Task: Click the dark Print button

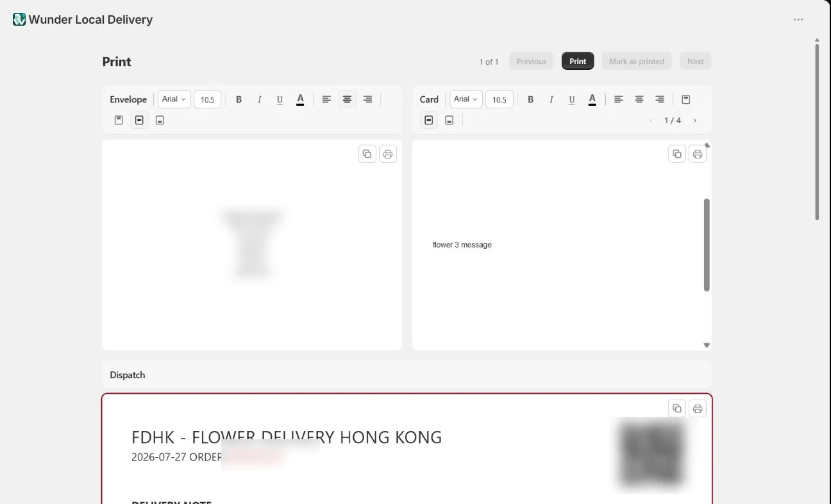Action: pyautogui.click(x=578, y=62)
